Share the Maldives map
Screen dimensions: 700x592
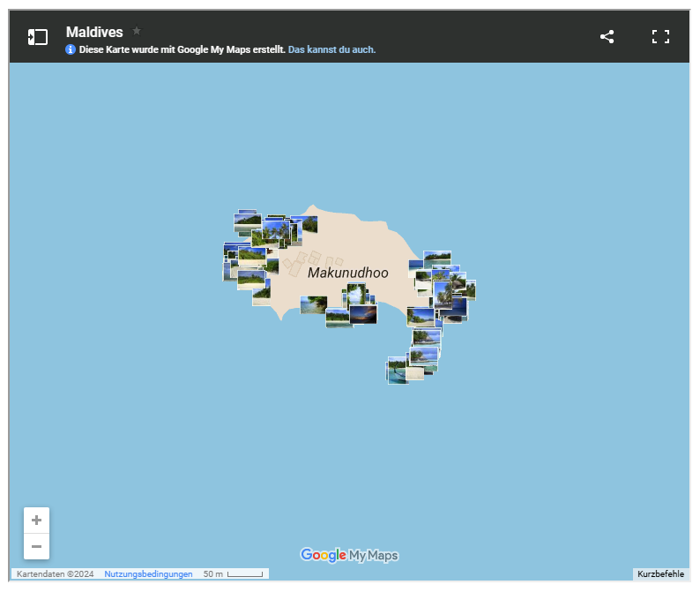607,37
